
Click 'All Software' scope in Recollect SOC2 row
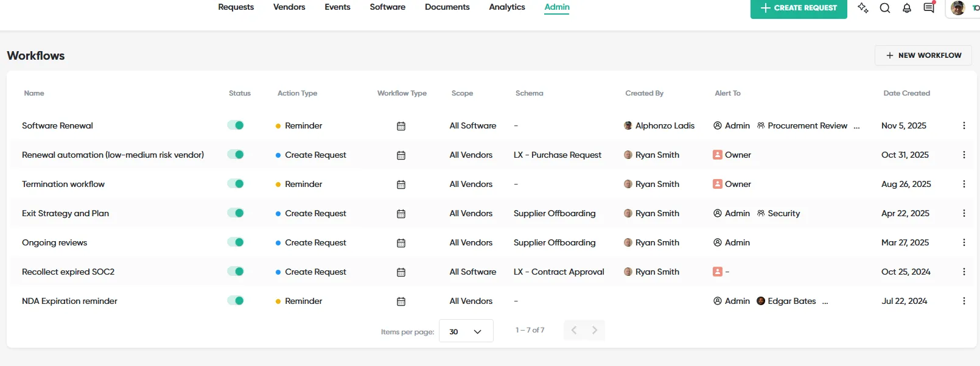(x=473, y=272)
